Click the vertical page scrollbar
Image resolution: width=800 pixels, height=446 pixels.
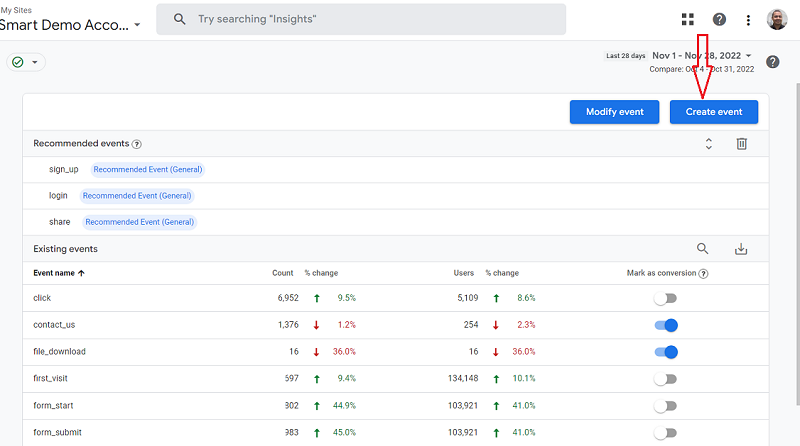tap(797, 245)
